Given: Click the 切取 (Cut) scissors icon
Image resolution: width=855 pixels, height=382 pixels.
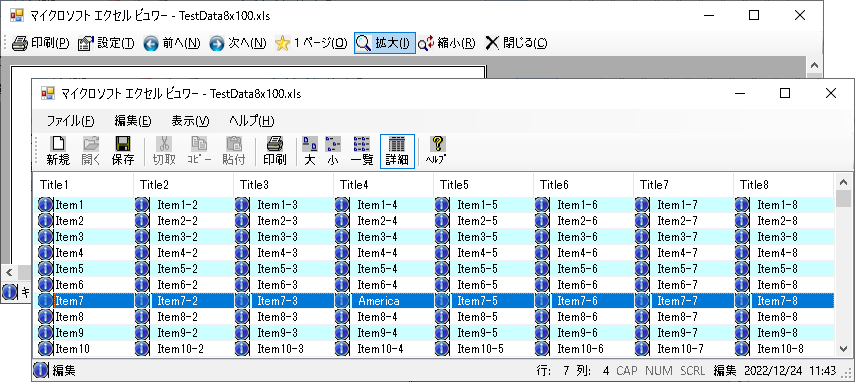Looking at the screenshot, I should pyautogui.click(x=164, y=151).
